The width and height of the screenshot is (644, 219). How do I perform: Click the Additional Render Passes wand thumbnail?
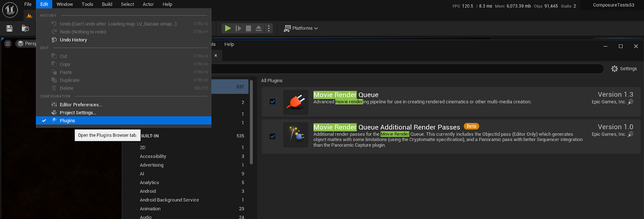coord(296,135)
